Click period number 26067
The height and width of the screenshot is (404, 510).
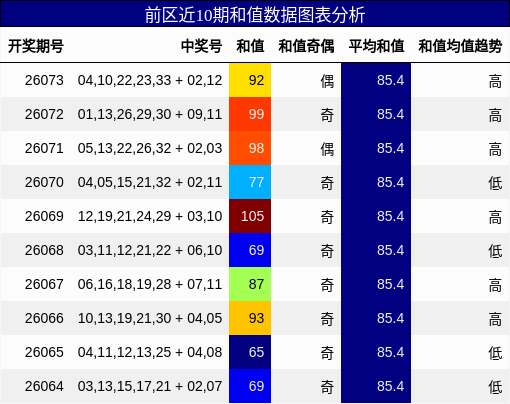[44, 284]
